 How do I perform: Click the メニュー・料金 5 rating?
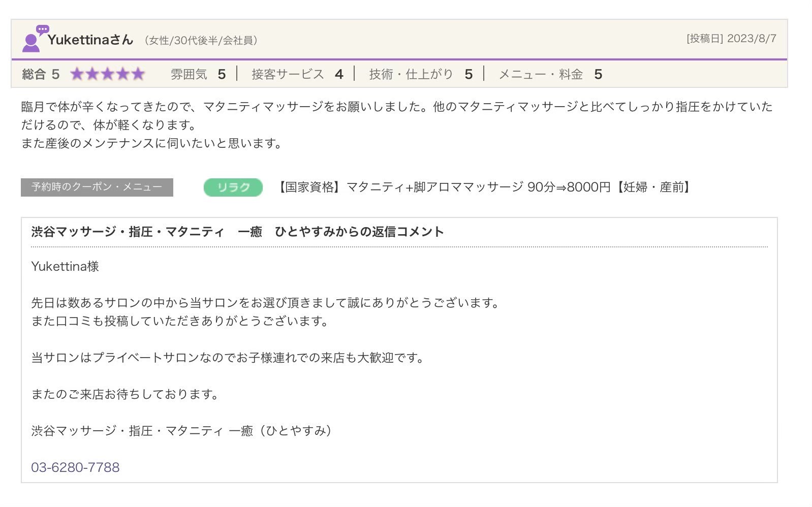(550, 74)
